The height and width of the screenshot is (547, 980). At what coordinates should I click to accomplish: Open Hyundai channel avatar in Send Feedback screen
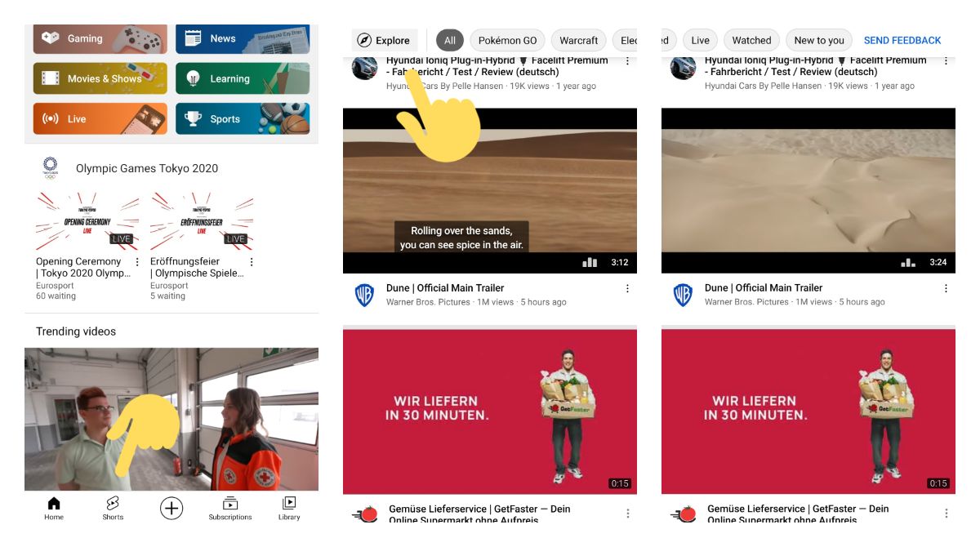pyautogui.click(x=683, y=68)
